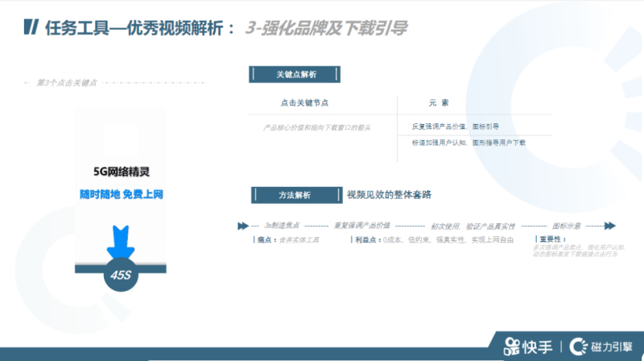Click the double-arrow icon before 3s制造焦点

coord(243,226)
